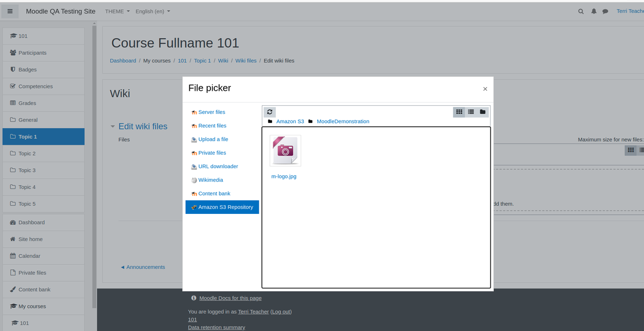The height and width of the screenshot is (331, 644).
Task: Select Topic 4 in the sidebar
Action: [x=43, y=187]
